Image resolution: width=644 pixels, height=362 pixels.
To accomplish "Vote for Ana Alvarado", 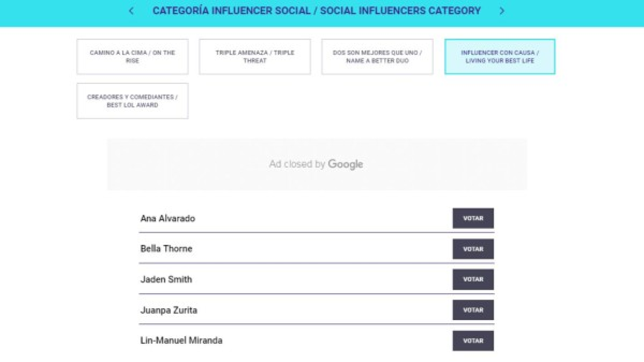I will (x=473, y=219).
